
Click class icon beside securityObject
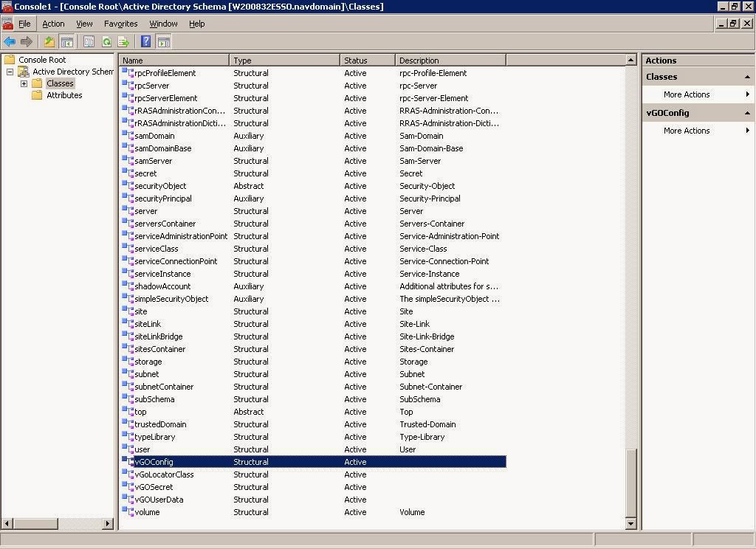coord(127,185)
